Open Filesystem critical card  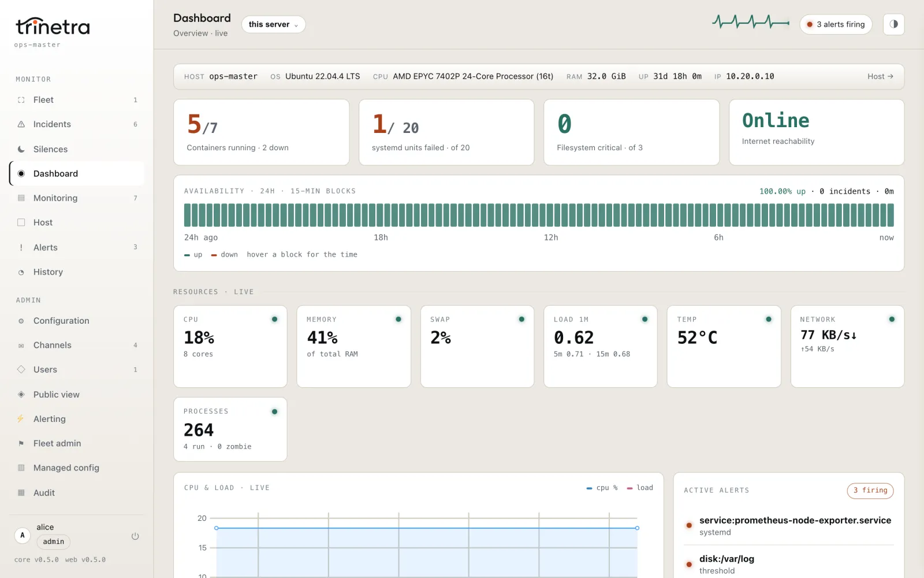631,132
